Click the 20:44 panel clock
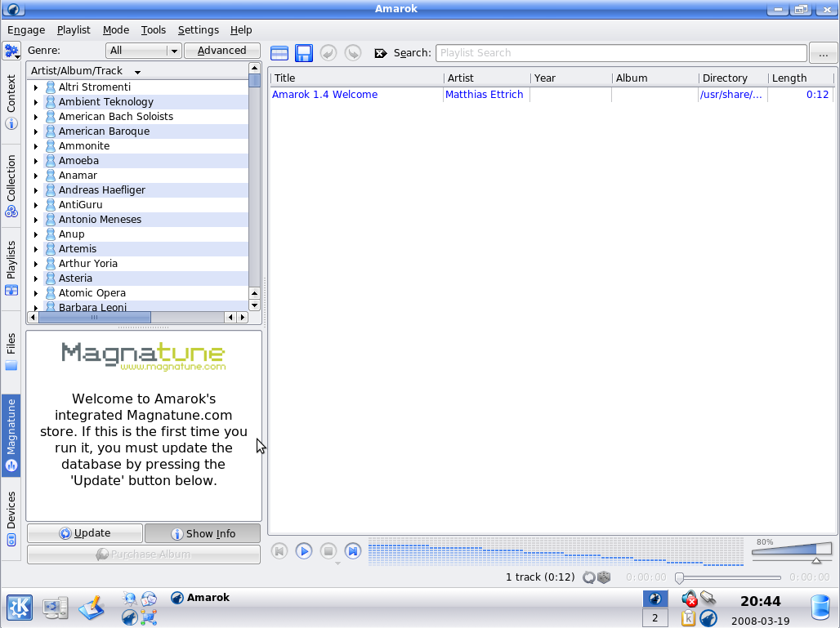The image size is (840, 628). (761, 601)
